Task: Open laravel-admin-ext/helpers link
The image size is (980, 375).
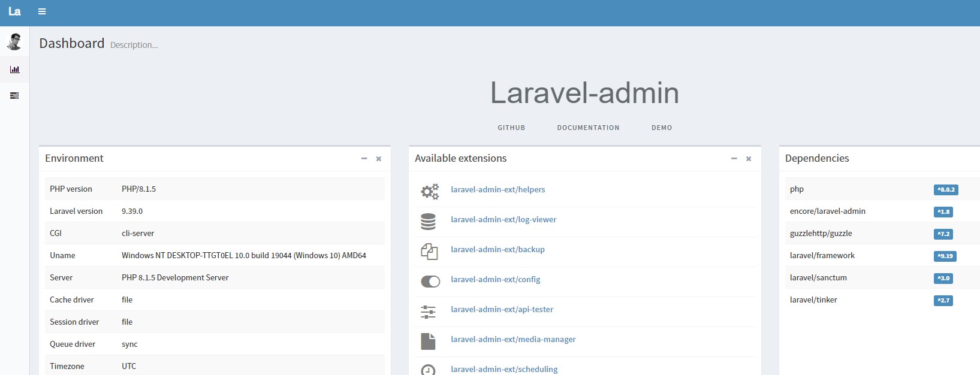Action: [x=498, y=189]
